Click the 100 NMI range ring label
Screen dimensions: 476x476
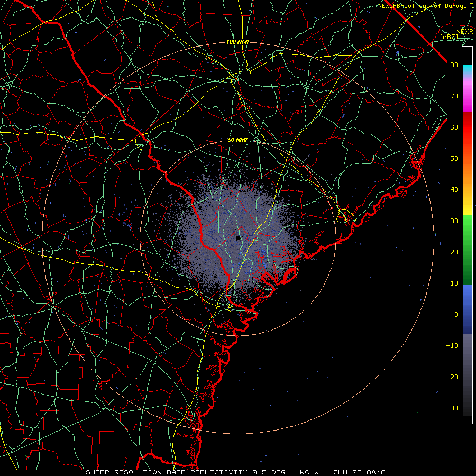[x=237, y=42]
